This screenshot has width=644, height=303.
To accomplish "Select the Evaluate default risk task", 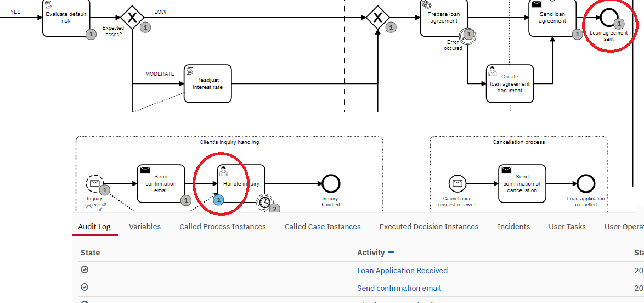I will 66,17.
